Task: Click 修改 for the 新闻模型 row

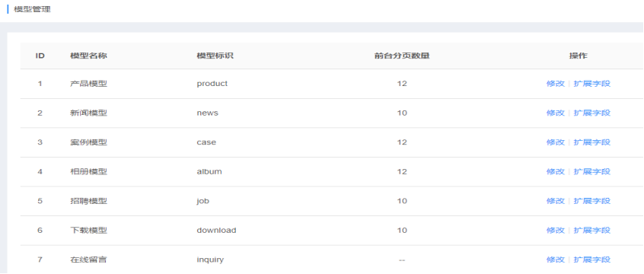Action: point(555,113)
